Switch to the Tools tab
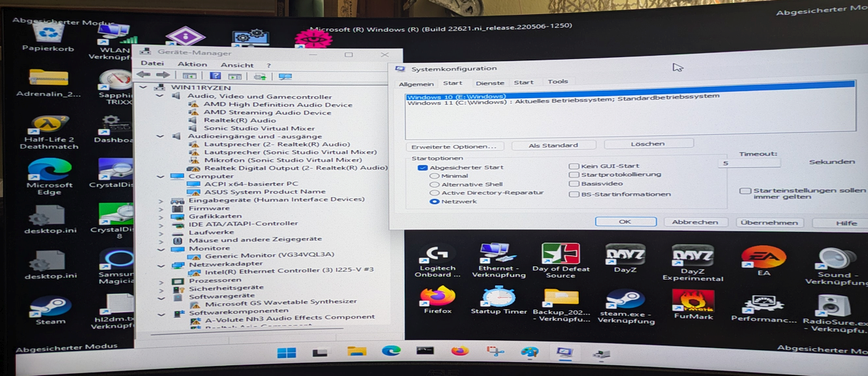 pyautogui.click(x=557, y=82)
